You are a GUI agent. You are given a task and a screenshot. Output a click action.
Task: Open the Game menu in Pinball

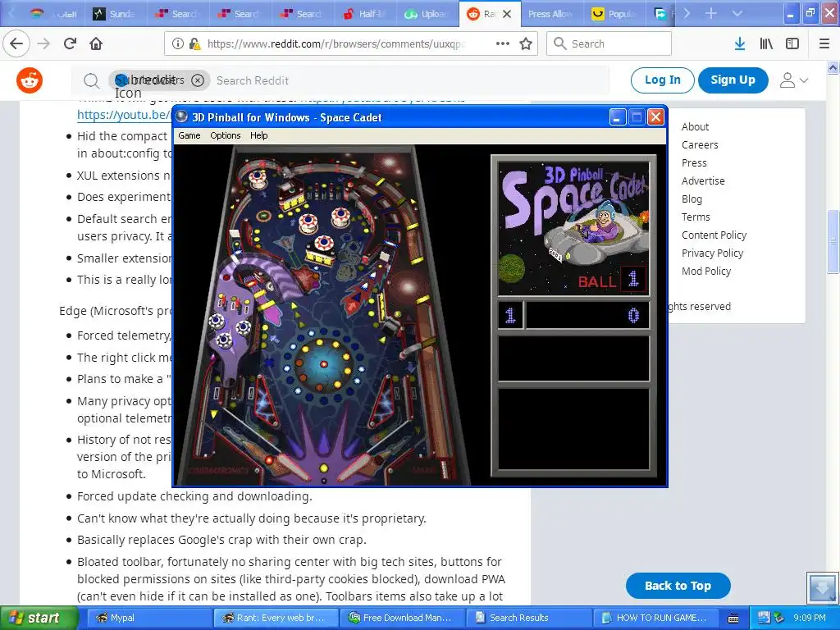pyautogui.click(x=189, y=135)
